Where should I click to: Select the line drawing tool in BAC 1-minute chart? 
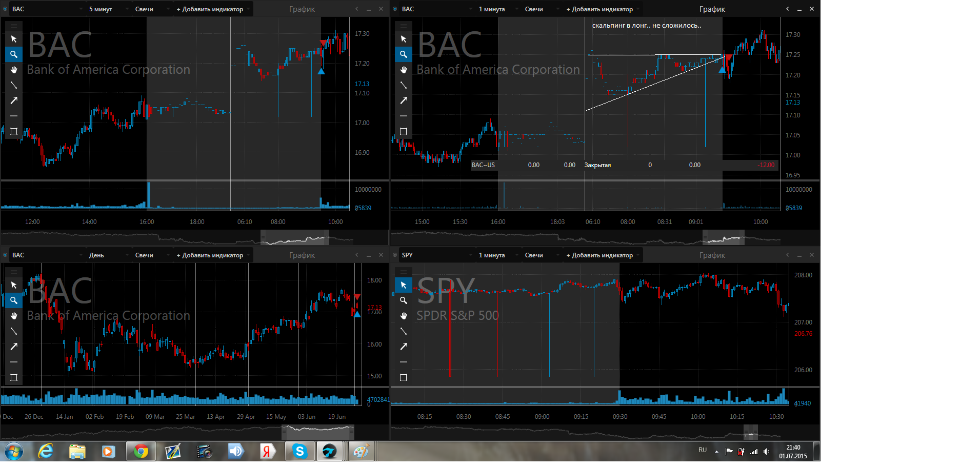[x=404, y=85]
